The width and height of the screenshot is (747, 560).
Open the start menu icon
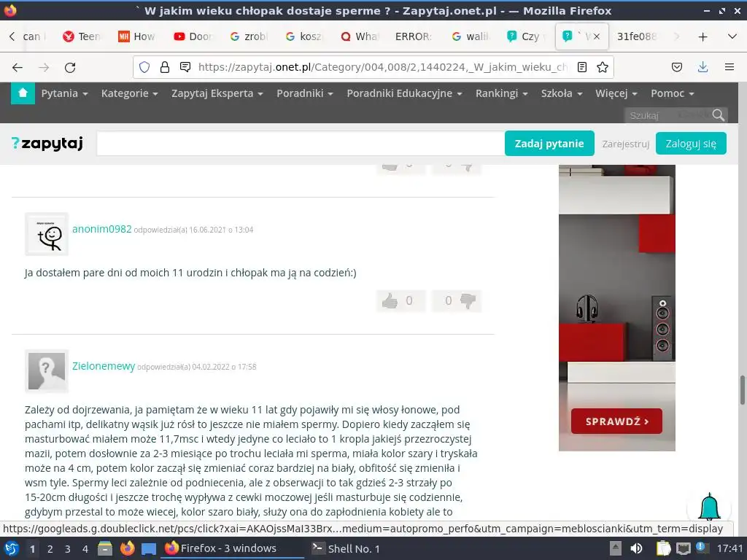[12, 548]
